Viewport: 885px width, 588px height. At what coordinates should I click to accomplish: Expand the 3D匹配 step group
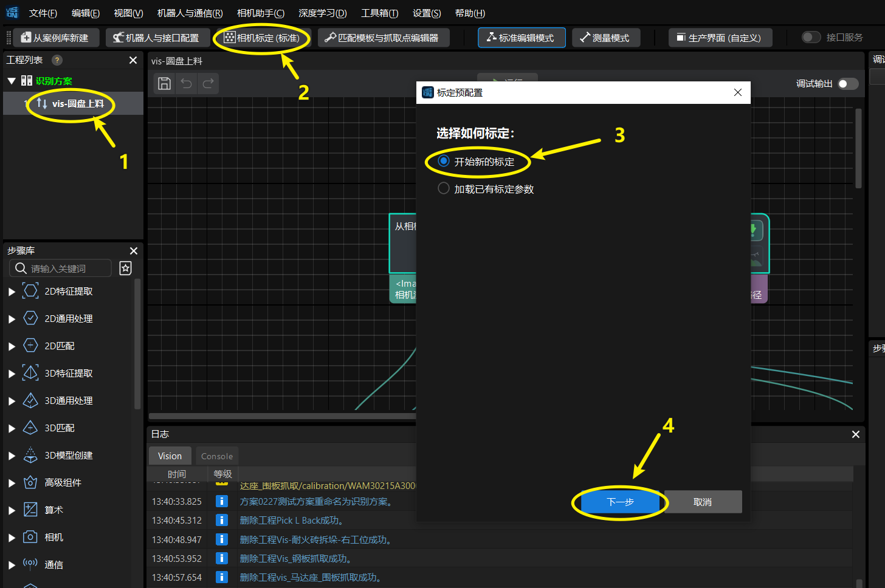[x=12, y=428]
